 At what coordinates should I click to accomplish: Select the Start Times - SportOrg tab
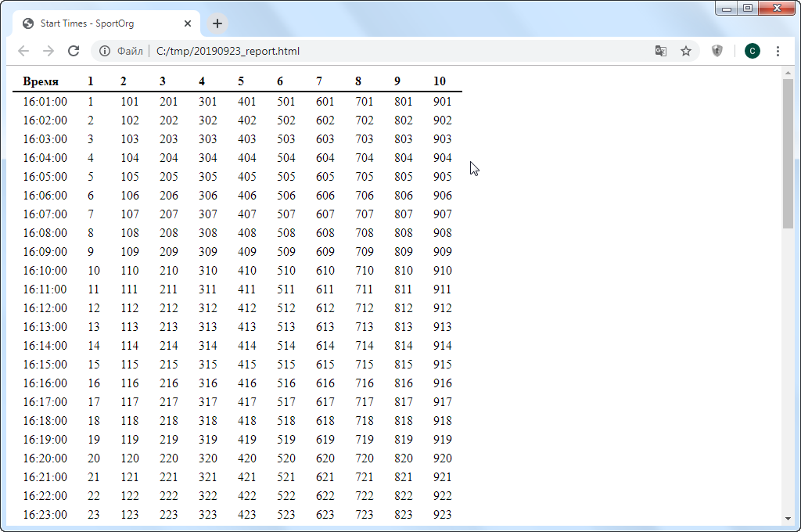point(106,23)
